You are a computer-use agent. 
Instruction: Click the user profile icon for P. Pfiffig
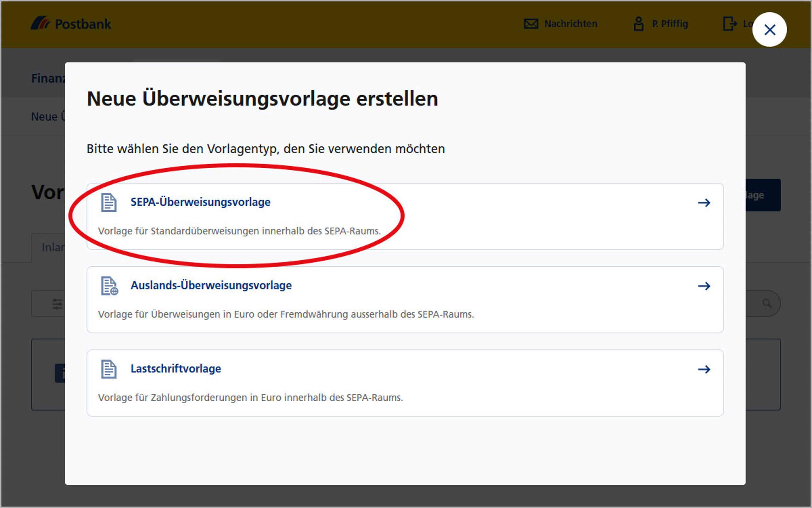coord(638,24)
